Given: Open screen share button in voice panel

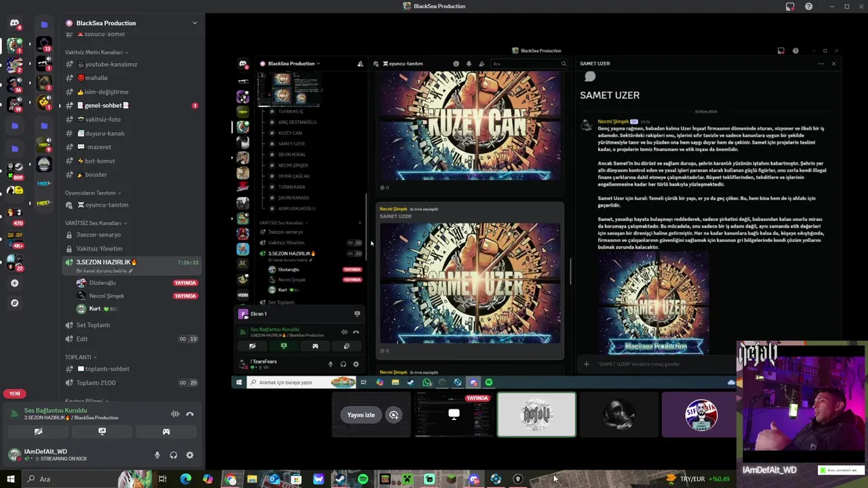Looking at the screenshot, I should point(102,432).
